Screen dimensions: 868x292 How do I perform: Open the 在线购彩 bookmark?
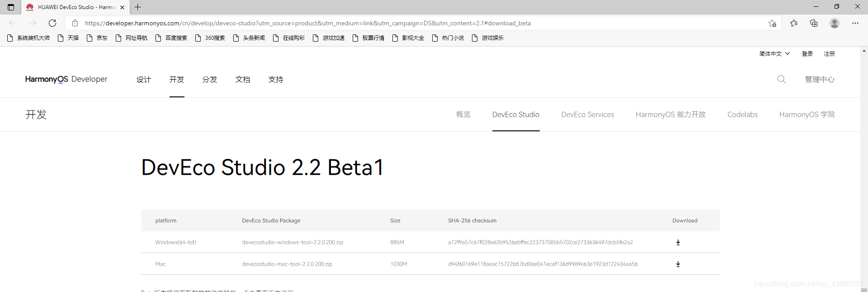289,38
